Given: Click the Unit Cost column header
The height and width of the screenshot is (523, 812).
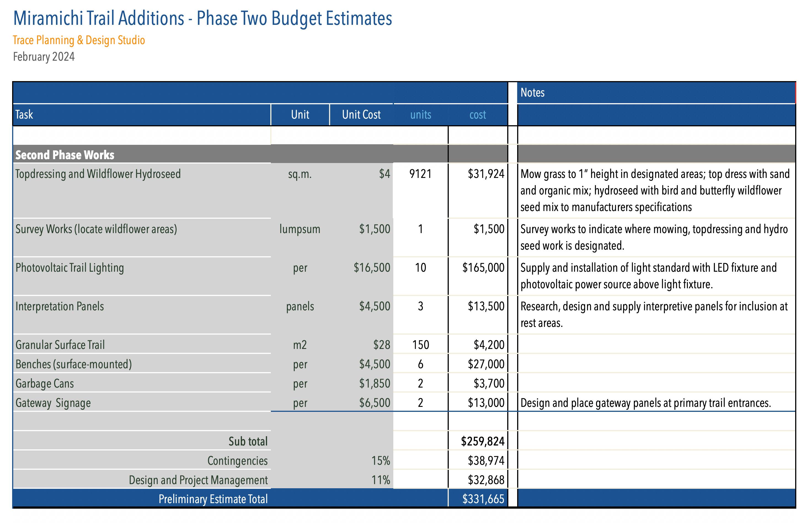Looking at the screenshot, I should pos(361,114).
